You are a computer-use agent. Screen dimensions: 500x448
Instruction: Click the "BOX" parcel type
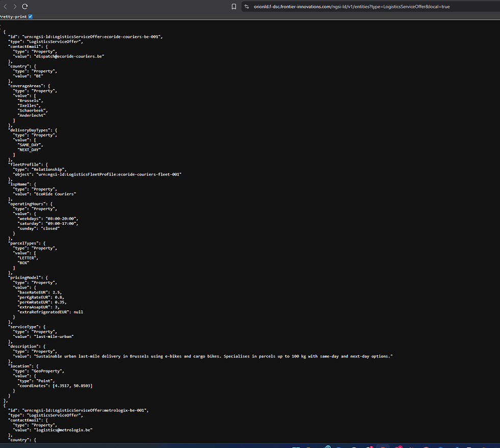(x=23, y=263)
